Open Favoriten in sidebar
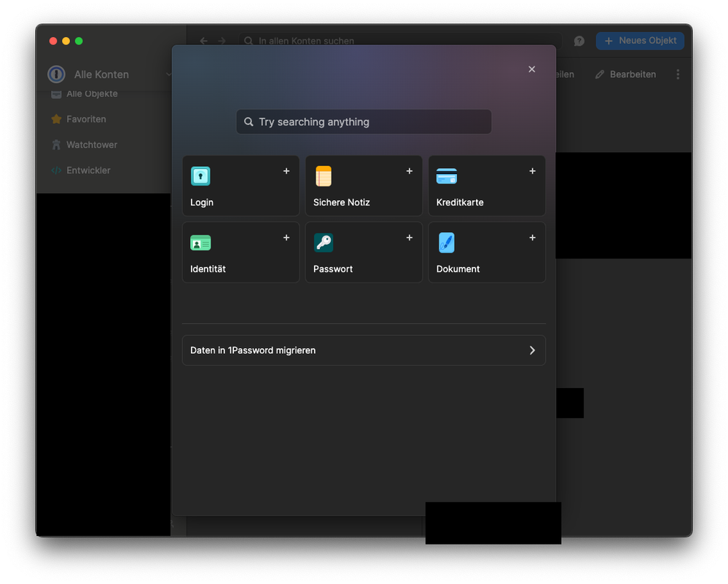The width and height of the screenshot is (728, 584). click(87, 119)
